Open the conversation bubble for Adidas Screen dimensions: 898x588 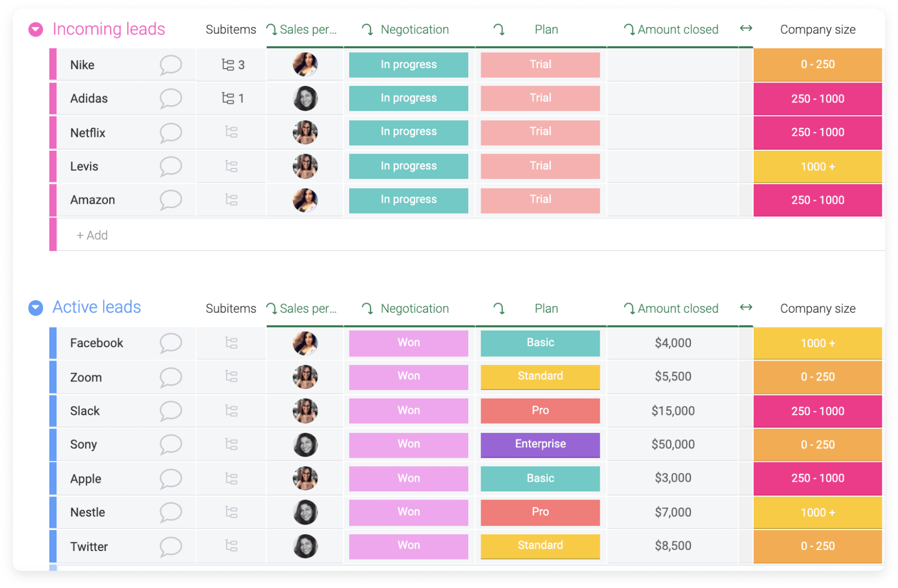click(x=171, y=99)
